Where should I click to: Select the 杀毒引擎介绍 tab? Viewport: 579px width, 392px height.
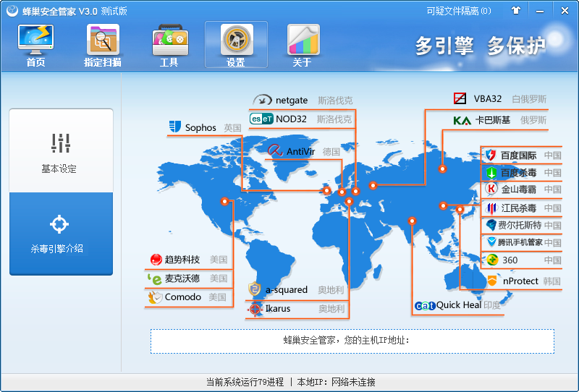61,234
